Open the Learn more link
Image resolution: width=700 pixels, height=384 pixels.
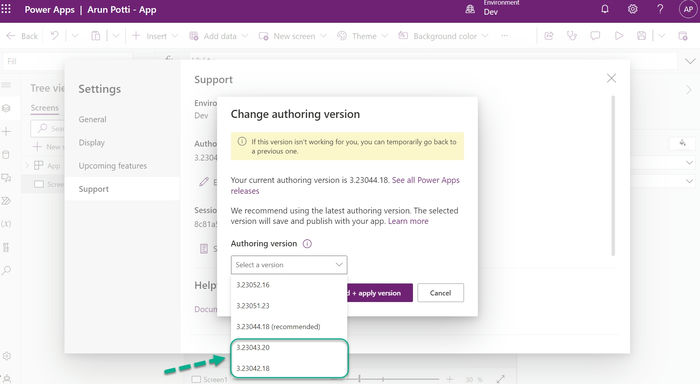(x=408, y=221)
